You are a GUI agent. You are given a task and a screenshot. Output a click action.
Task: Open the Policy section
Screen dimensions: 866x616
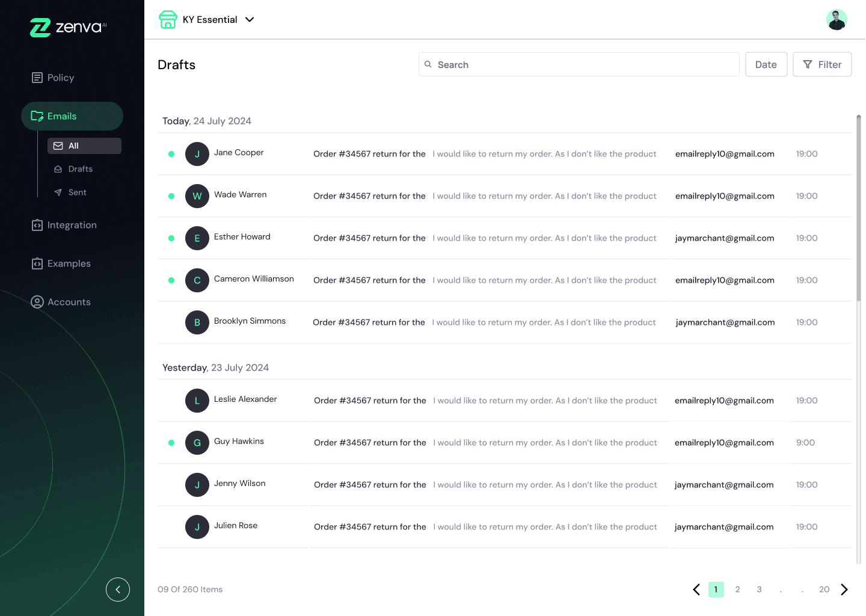[x=53, y=78]
